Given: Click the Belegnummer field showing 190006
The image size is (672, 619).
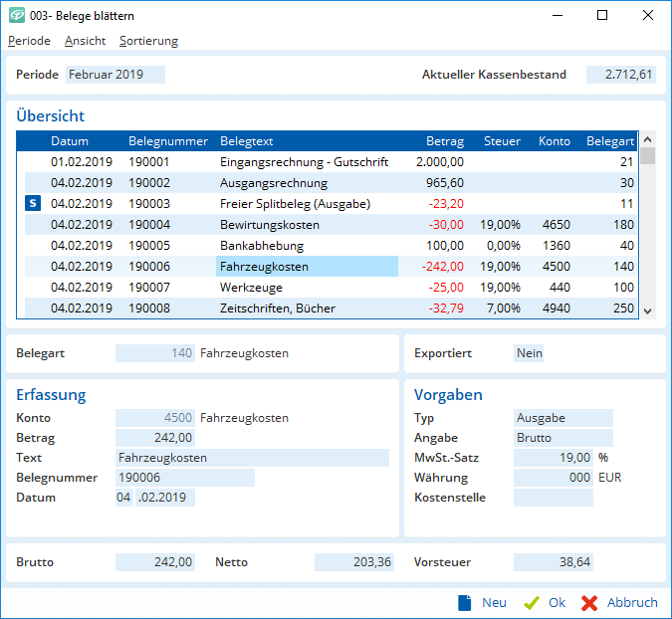Looking at the screenshot, I should [184, 478].
